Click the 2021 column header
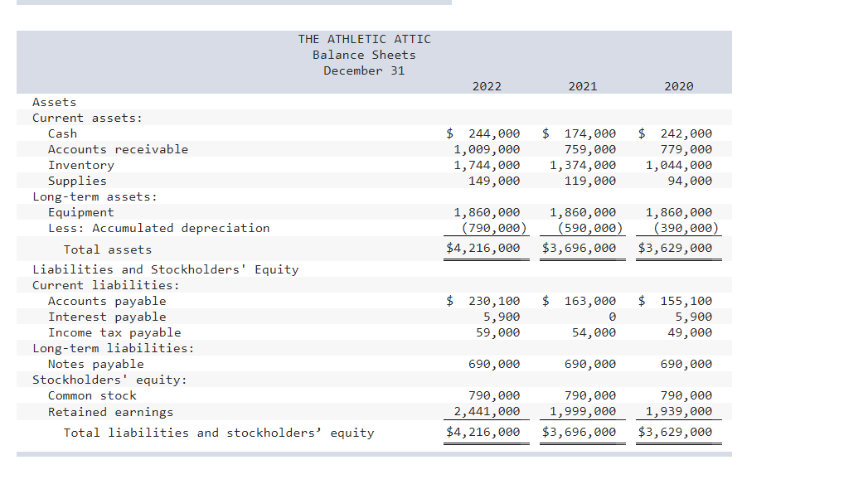Image resolution: width=868 pixels, height=489 pixels. tap(583, 85)
